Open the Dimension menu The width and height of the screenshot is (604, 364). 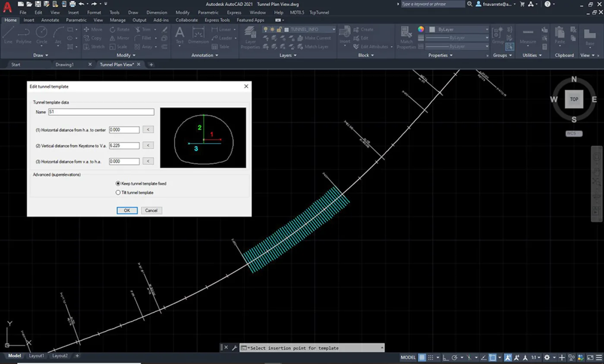(x=157, y=13)
